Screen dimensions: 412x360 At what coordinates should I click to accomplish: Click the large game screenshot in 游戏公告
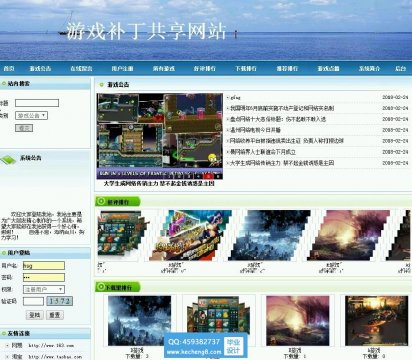point(160,136)
